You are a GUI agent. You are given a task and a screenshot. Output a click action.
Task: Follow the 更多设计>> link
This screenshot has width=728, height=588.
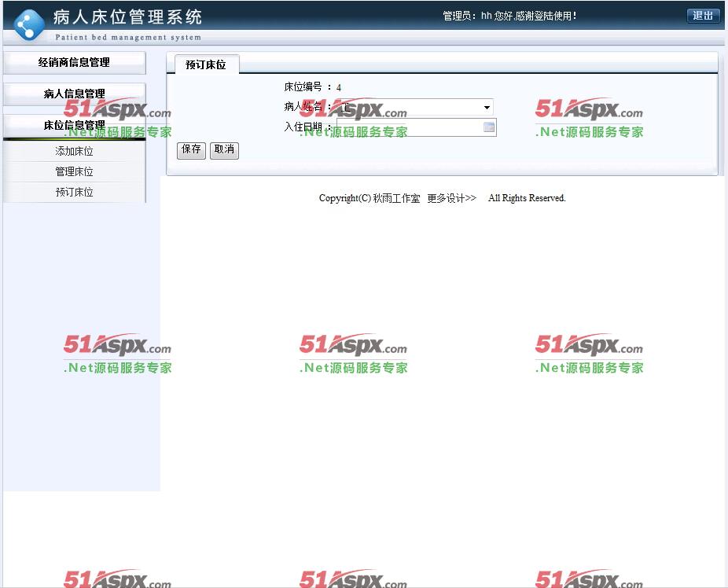tap(451, 198)
